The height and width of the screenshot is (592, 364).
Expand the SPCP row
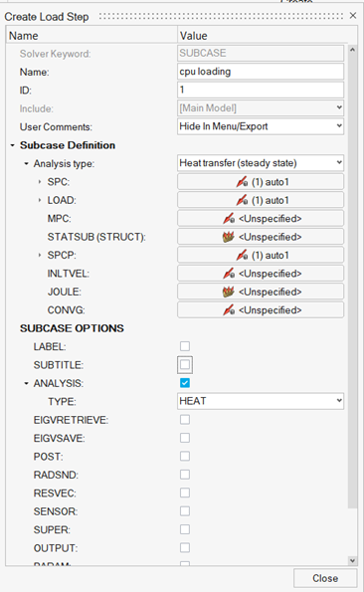click(x=40, y=256)
